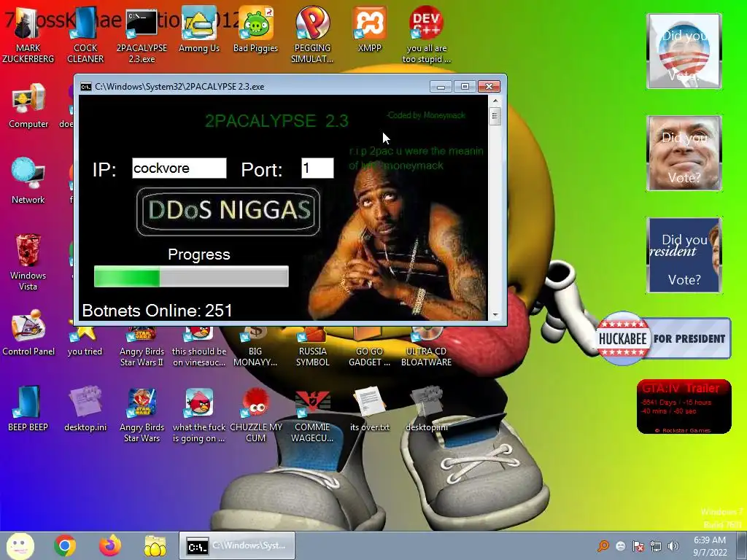Click the 'president' Did you Vote gadget
Viewport: 747px width, 560px height.
coord(684,254)
